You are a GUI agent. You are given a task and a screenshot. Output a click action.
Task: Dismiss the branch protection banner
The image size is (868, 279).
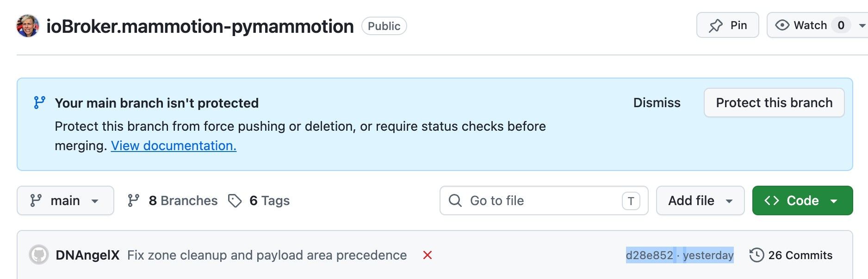point(657,103)
